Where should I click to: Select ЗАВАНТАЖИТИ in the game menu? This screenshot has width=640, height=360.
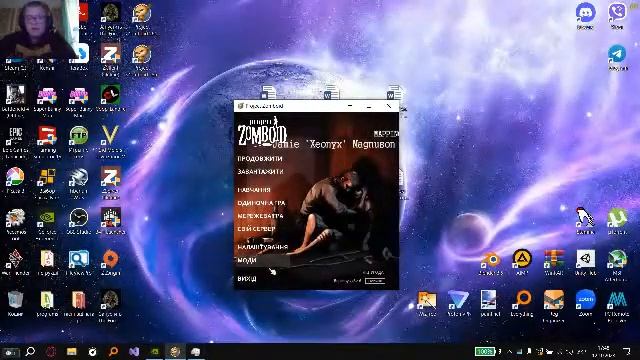(260, 172)
